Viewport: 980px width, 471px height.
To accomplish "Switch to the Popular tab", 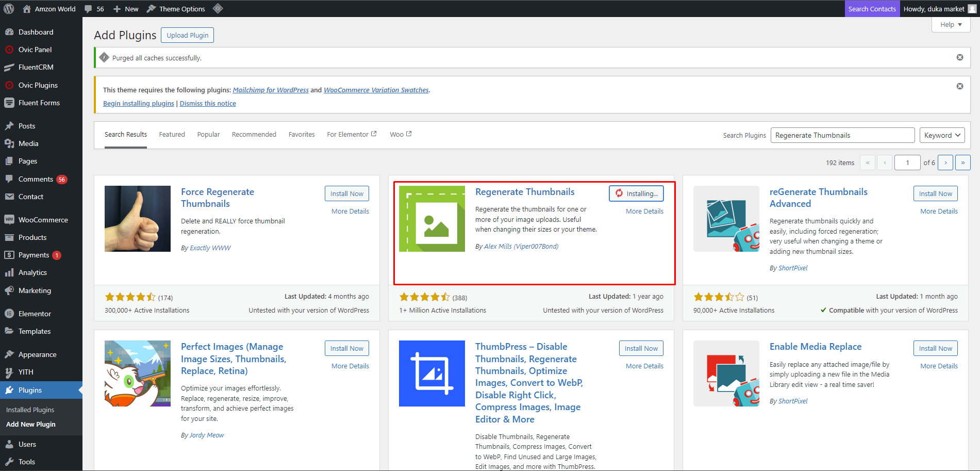I will click(x=208, y=134).
